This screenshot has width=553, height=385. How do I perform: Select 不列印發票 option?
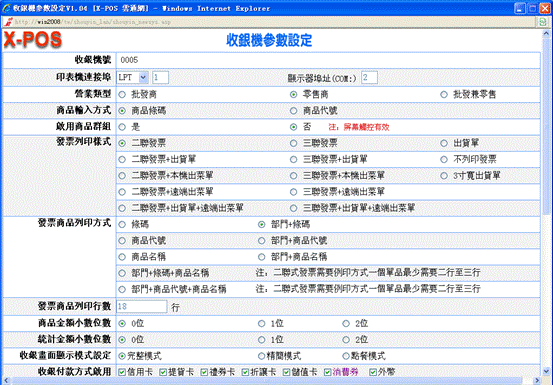point(444,159)
